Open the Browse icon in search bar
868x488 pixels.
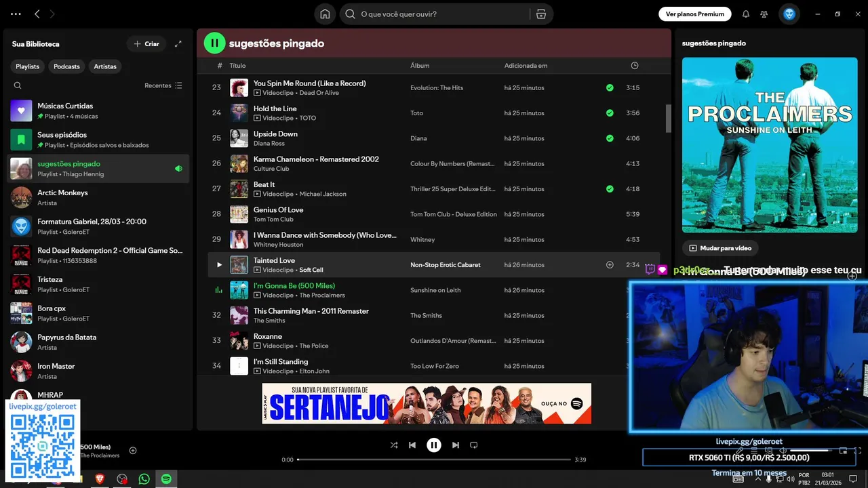pyautogui.click(x=540, y=14)
